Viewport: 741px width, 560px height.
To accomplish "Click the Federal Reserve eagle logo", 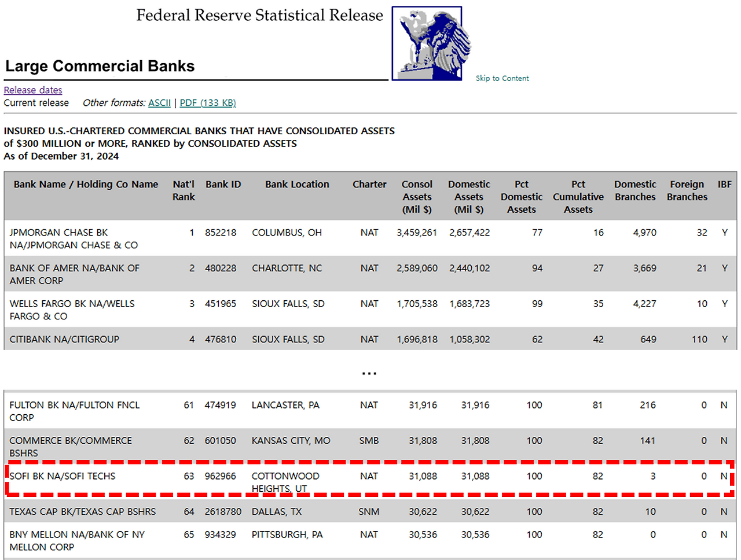I will (x=431, y=43).
